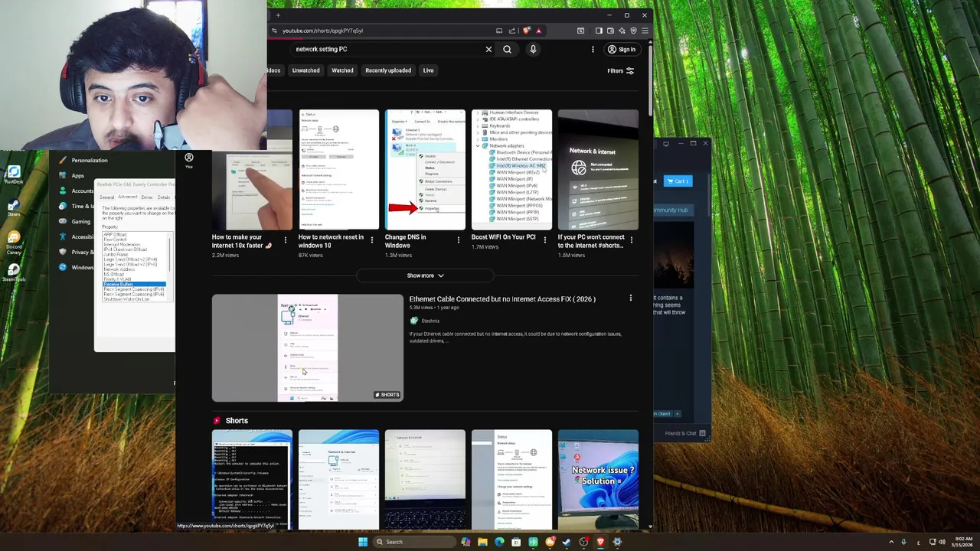Click the Brave Shields lion icon
The height and width of the screenshot is (551, 980).
coord(527,31)
